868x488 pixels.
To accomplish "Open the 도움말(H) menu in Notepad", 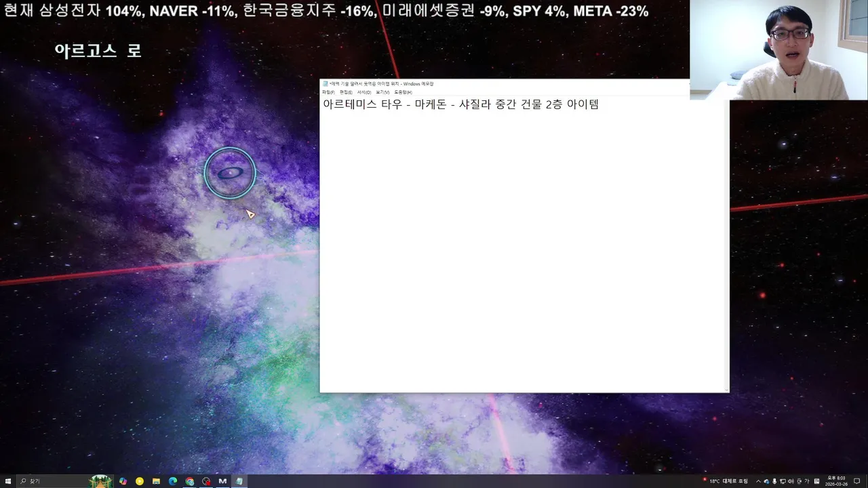I will pos(403,92).
